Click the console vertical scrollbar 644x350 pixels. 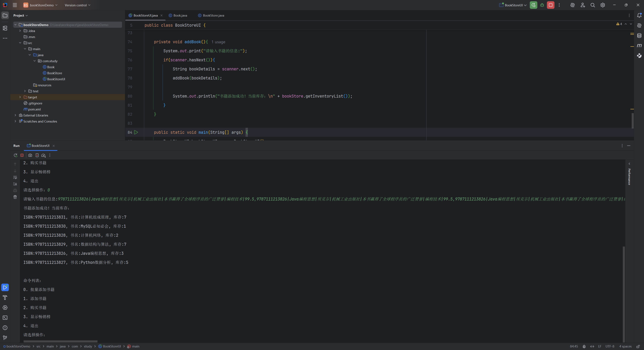(x=624, y=294)
